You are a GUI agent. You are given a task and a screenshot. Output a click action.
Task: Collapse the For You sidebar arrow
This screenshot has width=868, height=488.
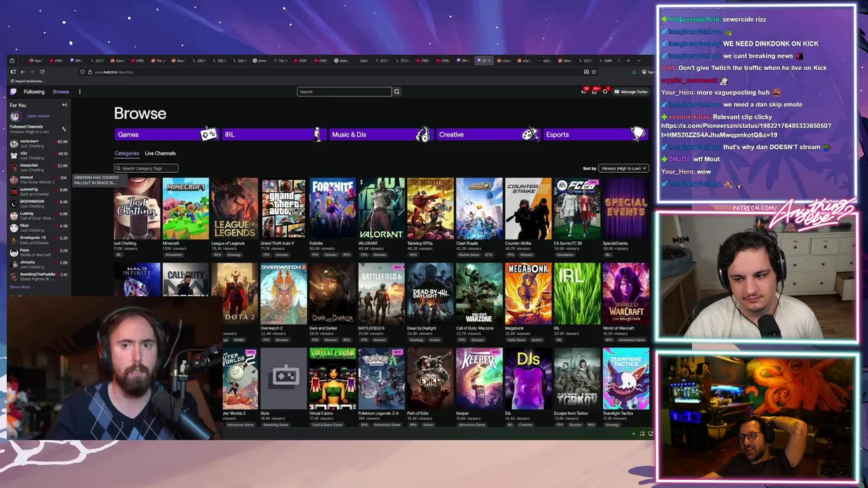[64, 105]
